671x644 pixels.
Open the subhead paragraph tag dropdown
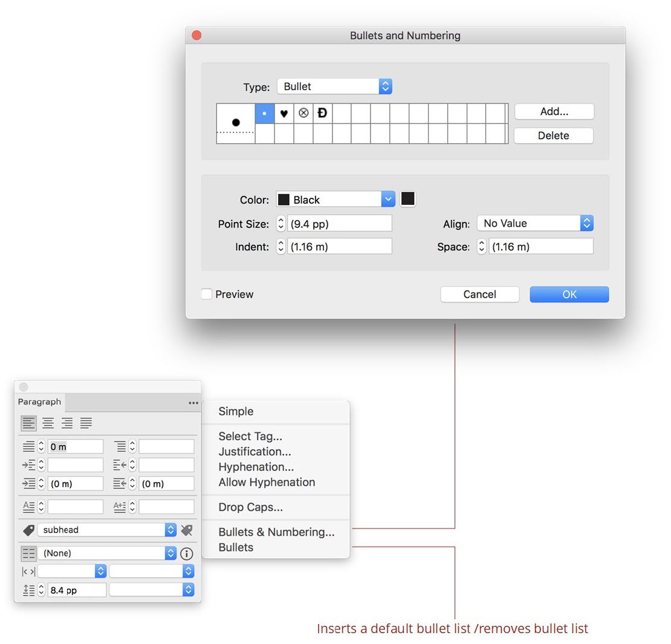tap(106, 530)
